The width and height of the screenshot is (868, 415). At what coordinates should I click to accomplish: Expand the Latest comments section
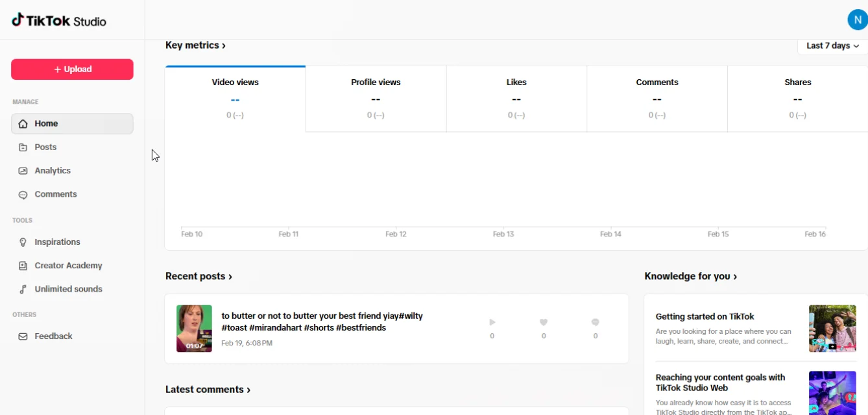click(x=208, y=390)
